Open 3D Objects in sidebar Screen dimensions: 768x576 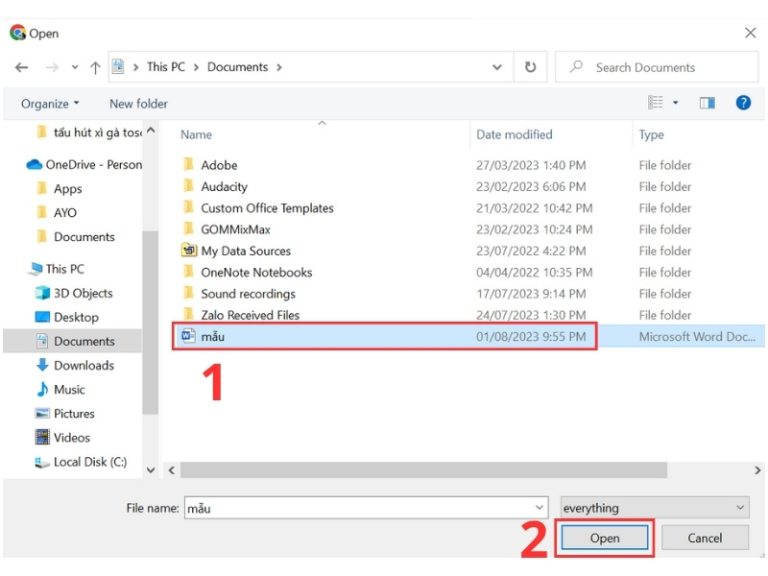click(83, 293)
